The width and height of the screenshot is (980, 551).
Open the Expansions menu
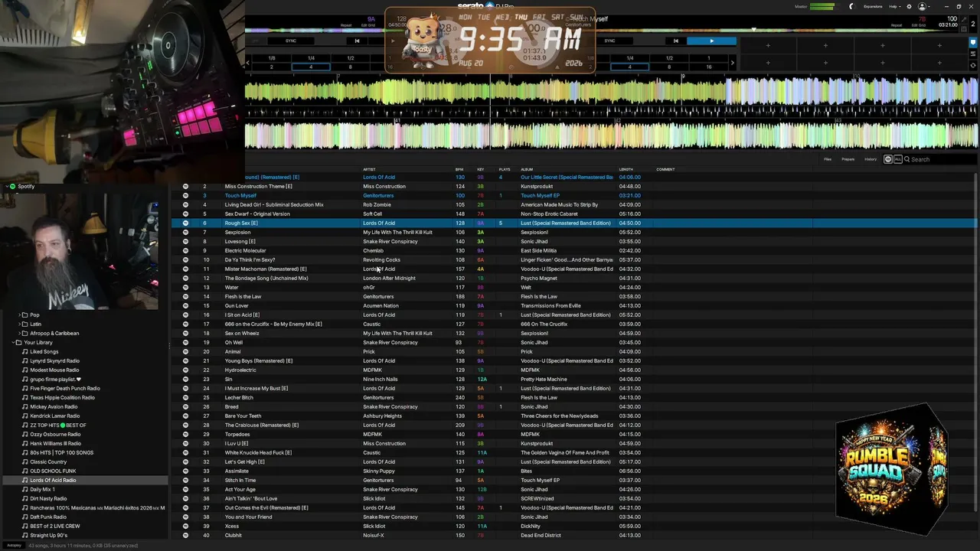[x=873, y=6]
